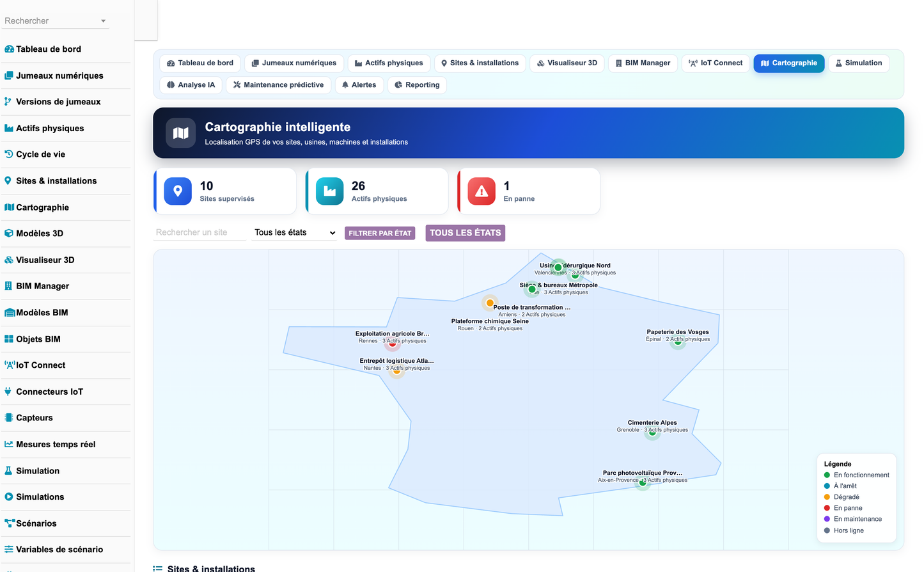The height and width of the screenshot is (572, 924).
Task: Click the Hors ligne legend entry
Action: pyautogui.click(x=844, y=530)
